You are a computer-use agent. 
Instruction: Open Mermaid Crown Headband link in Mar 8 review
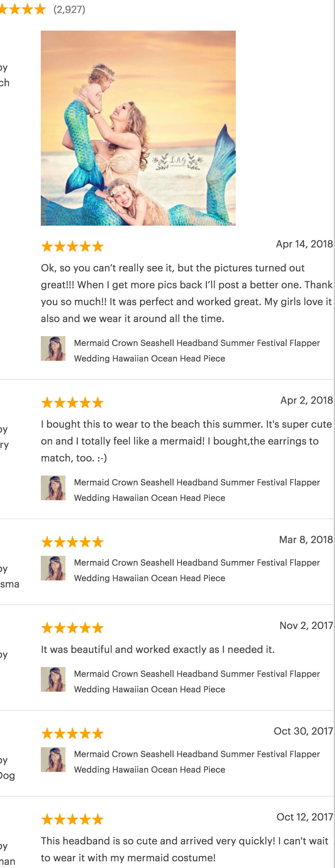pos(197,570)
